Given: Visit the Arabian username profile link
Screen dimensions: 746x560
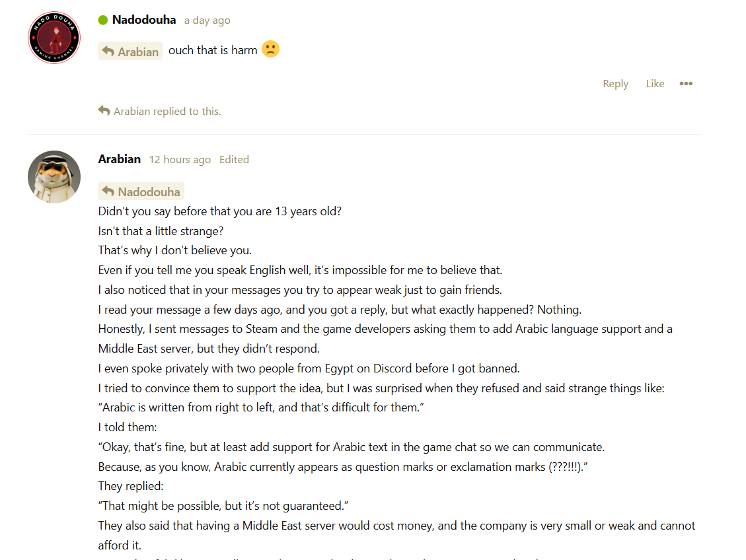Looking at the screenshot, I should [119, 159].
